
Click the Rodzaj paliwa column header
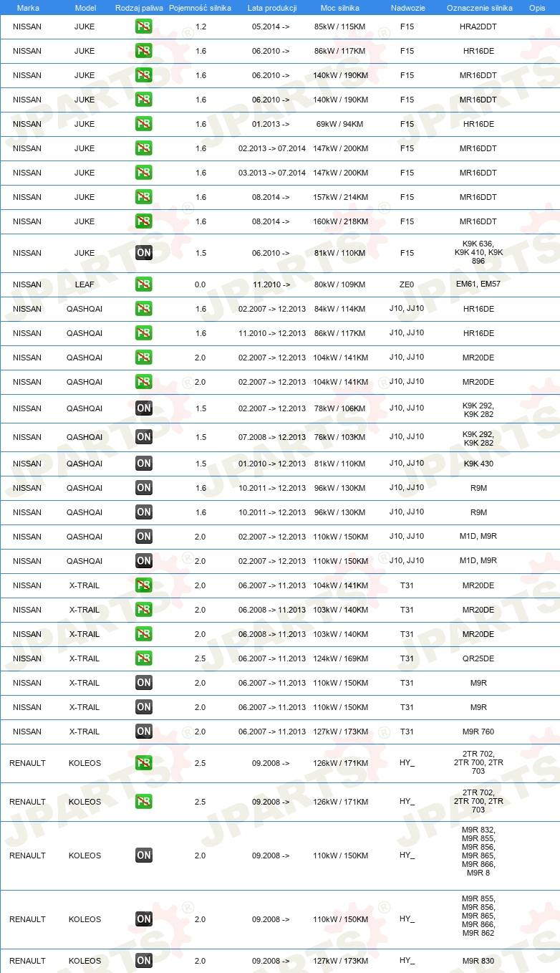click(139, 8)
